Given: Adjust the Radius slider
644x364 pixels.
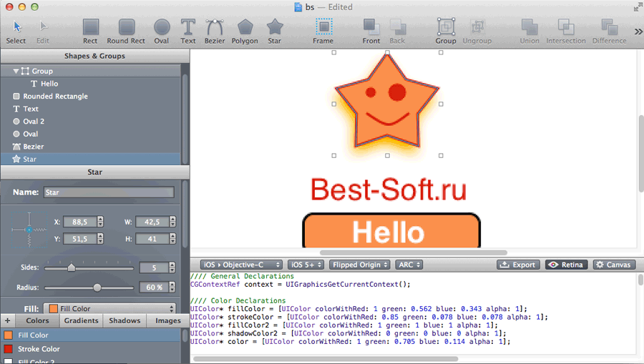Looking at the screenshot, I should [97, 287].
